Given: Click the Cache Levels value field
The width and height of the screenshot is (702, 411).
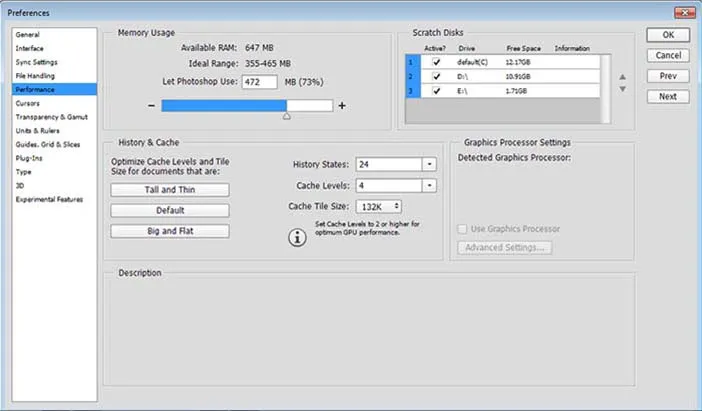Looking at the screenshot, I should (x=389, y=185).
